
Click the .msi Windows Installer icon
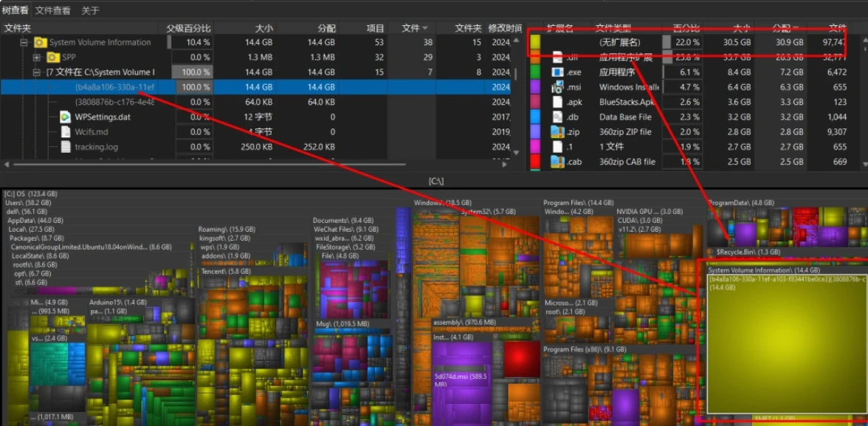tap(557, 87)
